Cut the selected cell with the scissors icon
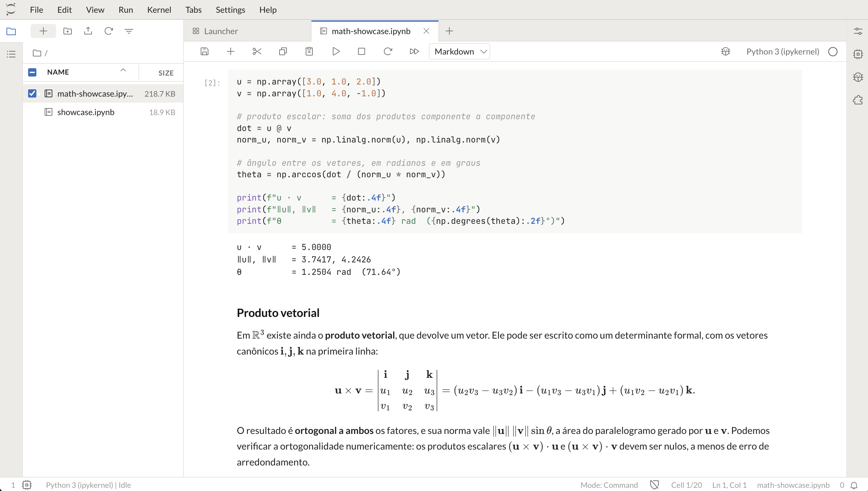 257,51
